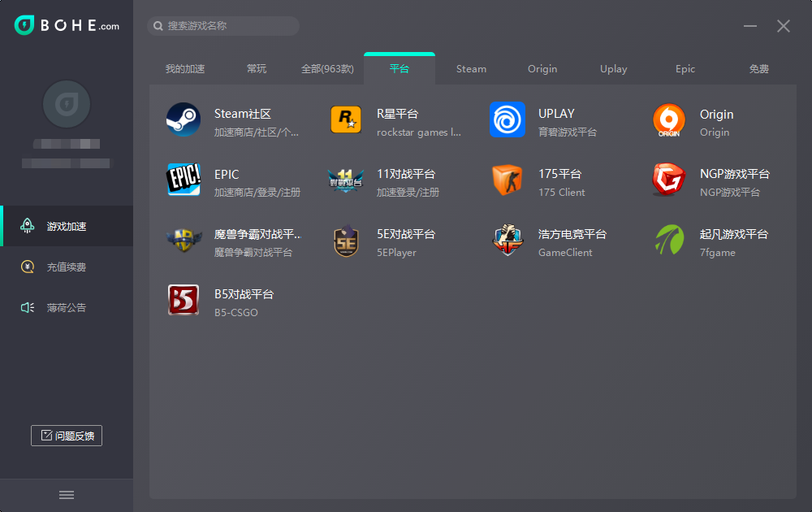Select the Rockstar R星平台 icon

point(346,119)
